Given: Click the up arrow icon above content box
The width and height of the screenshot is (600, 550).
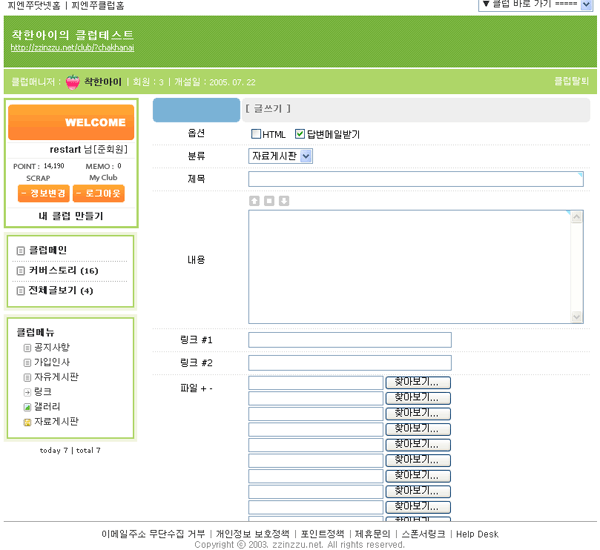Looking at the screenshot, I should click(x=254, y=201).
